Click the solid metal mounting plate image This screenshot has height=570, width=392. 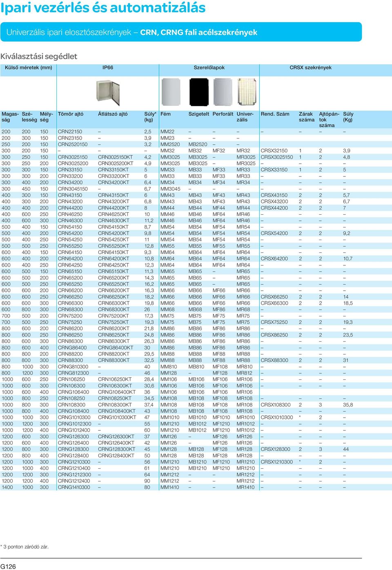tap(171, 92)
